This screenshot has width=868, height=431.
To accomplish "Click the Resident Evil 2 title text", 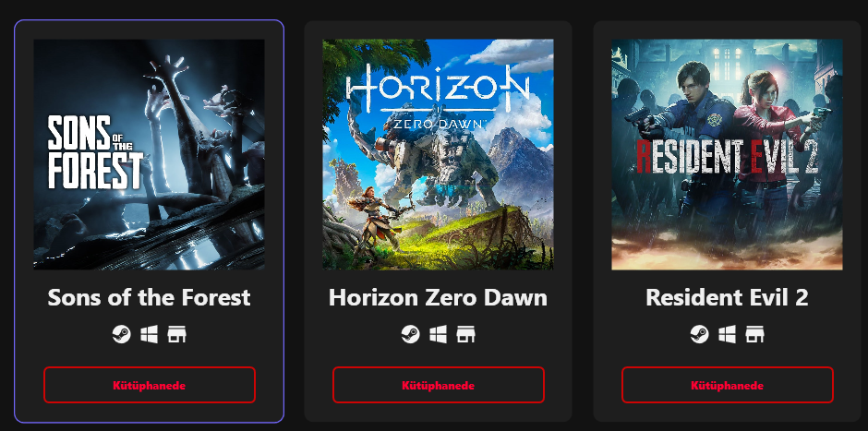I will click(727, 298).
